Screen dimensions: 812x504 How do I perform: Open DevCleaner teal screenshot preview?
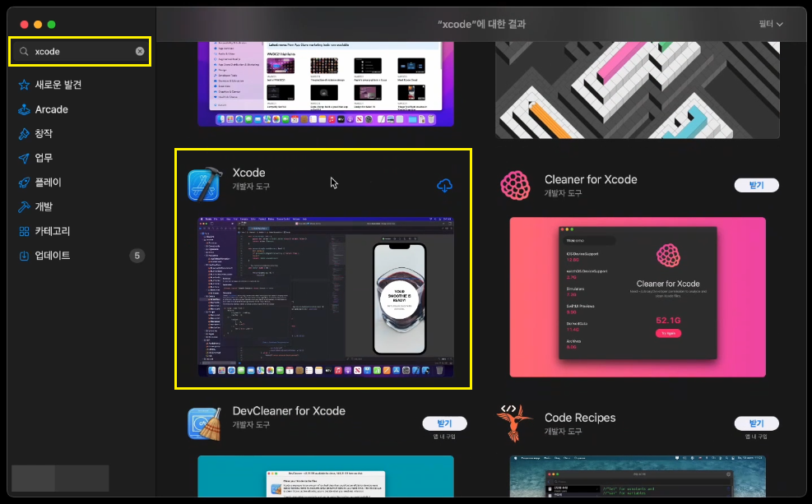coord(326,476)
